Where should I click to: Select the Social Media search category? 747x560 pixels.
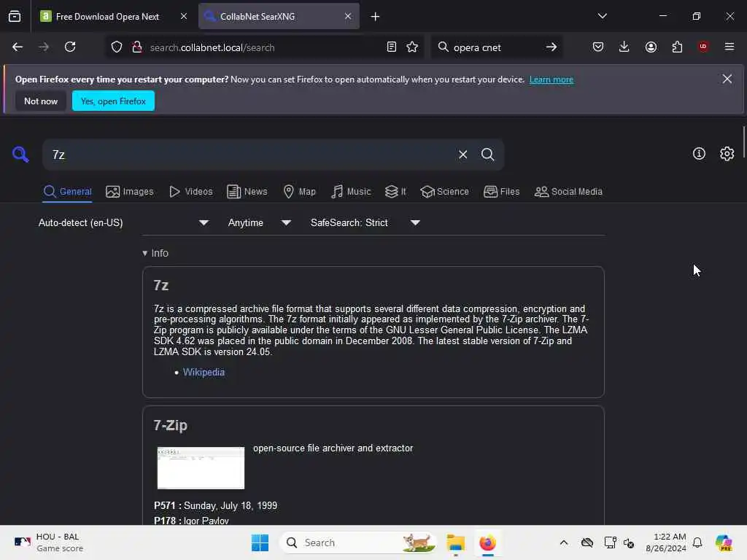coord(568,192)
